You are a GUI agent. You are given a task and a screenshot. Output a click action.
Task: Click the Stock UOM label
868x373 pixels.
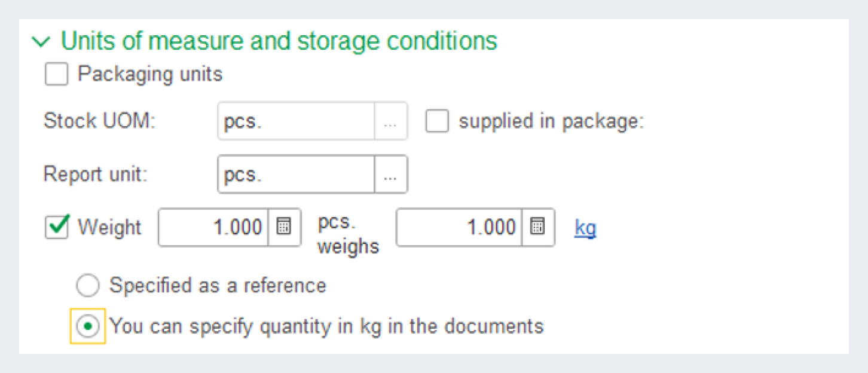[x=99, y=121]
